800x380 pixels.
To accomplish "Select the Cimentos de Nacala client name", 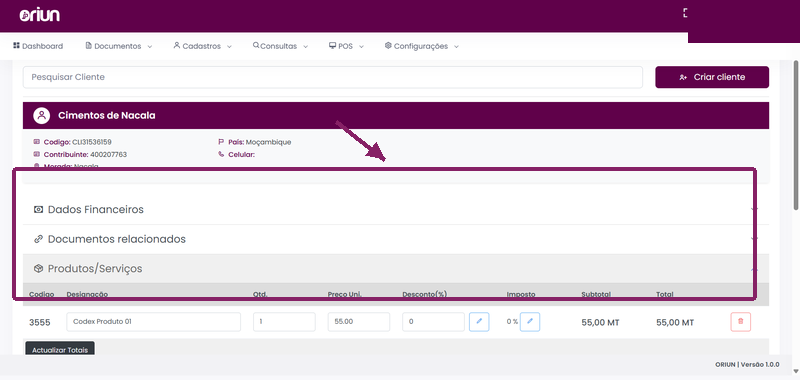I will tap(107, 116).
